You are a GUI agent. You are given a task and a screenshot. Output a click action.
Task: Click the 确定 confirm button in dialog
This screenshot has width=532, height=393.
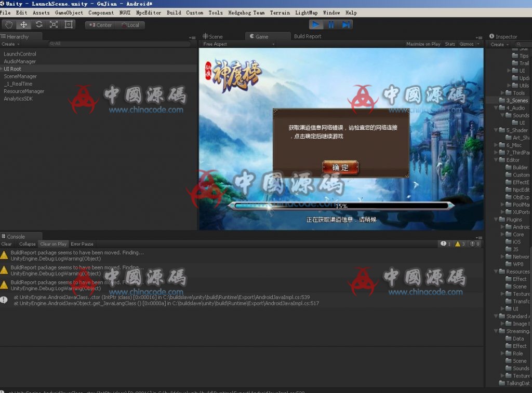pos(340,168)
